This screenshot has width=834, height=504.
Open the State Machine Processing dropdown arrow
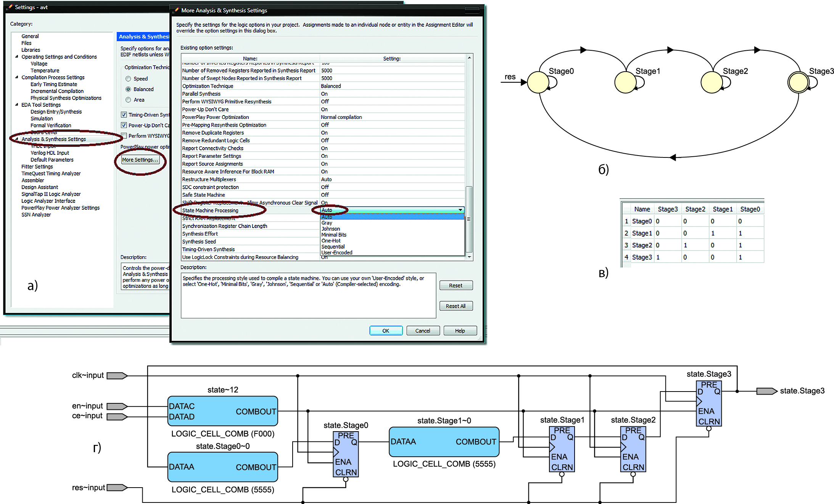pyautogui.click(x=460, y=210)
